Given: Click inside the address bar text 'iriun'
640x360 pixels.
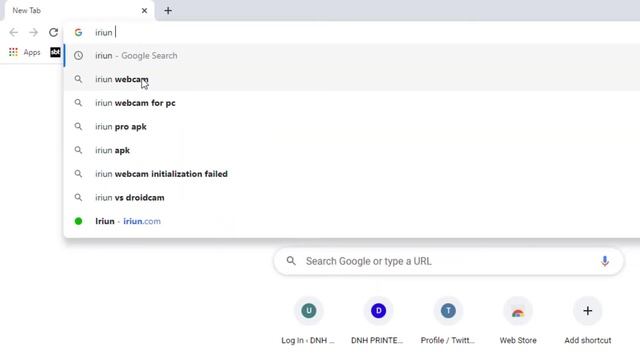Looking at the screenshot, I should (104, 32).
